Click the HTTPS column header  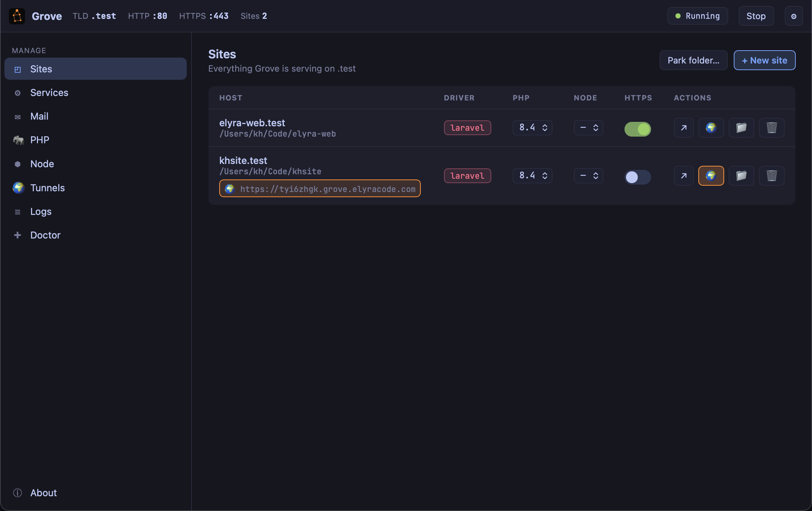(638, 98)
